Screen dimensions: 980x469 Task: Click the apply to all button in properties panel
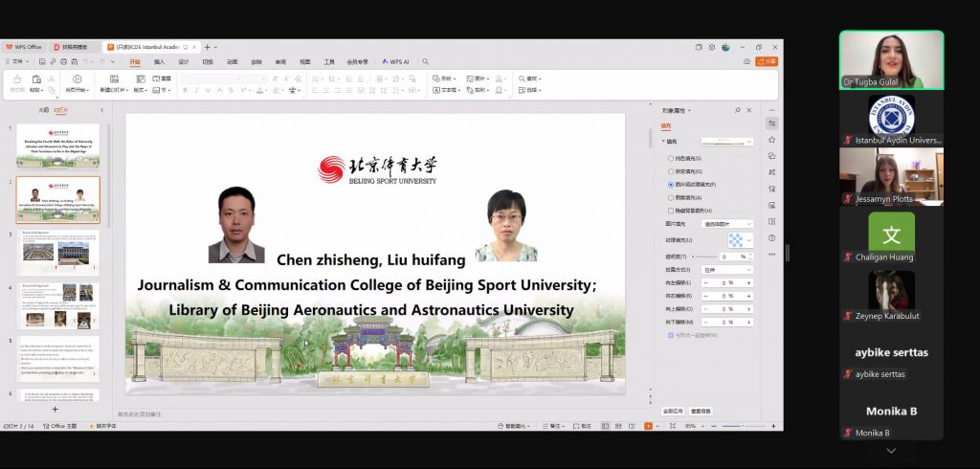[673, 412]
